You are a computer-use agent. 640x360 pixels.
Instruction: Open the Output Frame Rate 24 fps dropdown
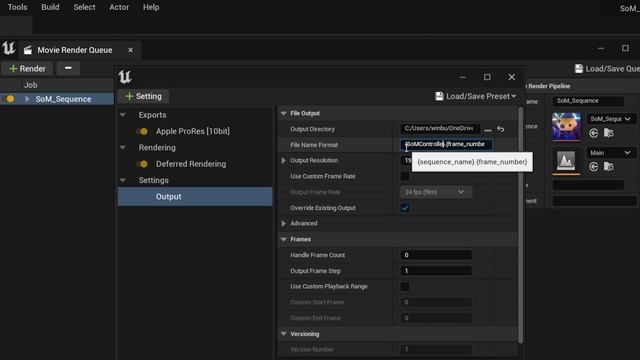pyautogui.click(x=436, y=192)
